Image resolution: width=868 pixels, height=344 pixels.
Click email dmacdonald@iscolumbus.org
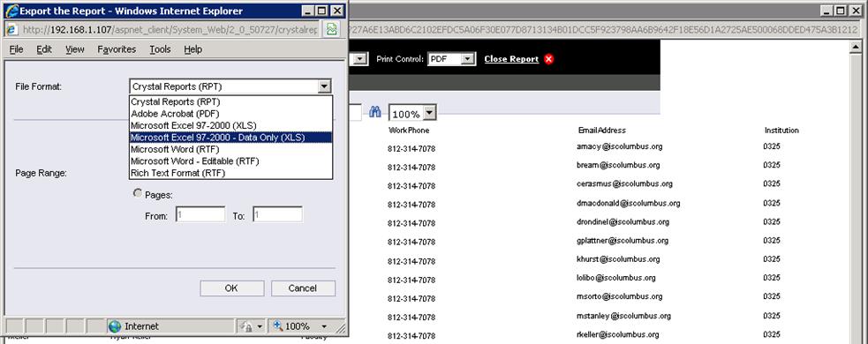[x=629, y=203]
